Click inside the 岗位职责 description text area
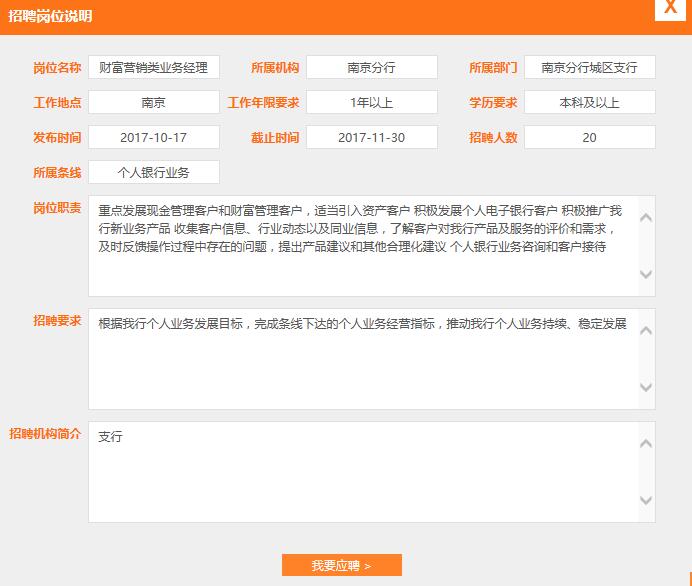692x586 pixels. [x=362, y=246]
